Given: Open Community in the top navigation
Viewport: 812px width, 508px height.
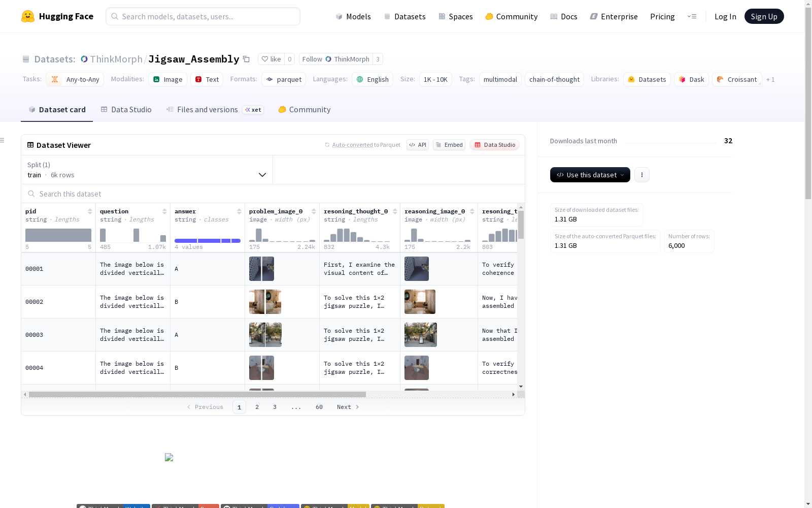Looking at the screenshot, I should coord(512,16).
